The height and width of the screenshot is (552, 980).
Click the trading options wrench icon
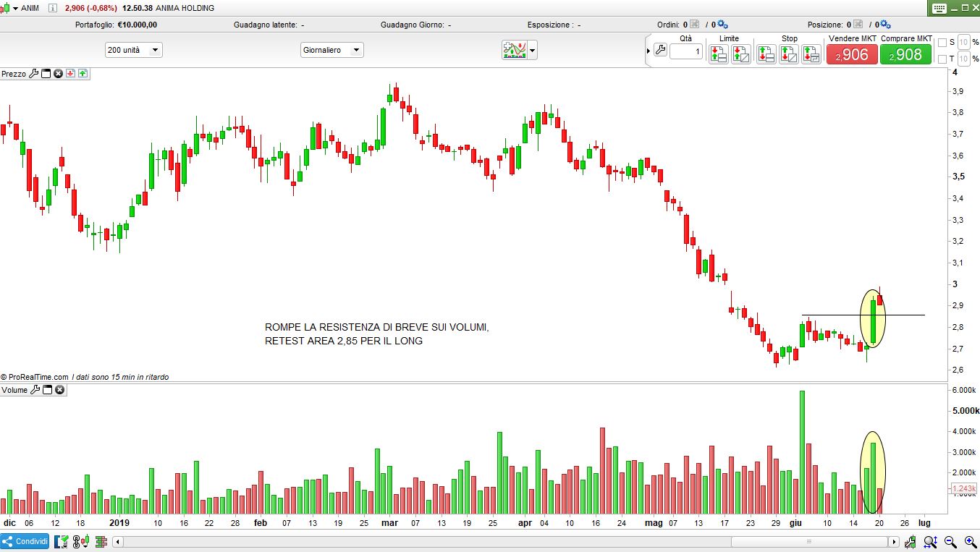659,51
